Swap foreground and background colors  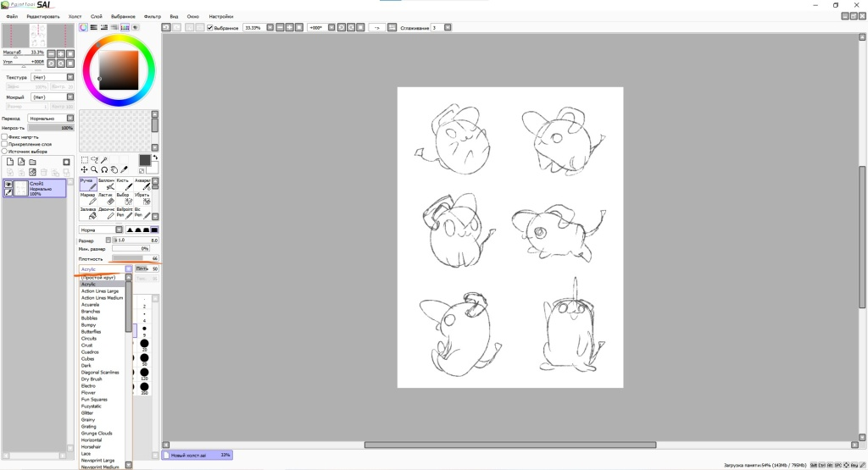point(155,158)
